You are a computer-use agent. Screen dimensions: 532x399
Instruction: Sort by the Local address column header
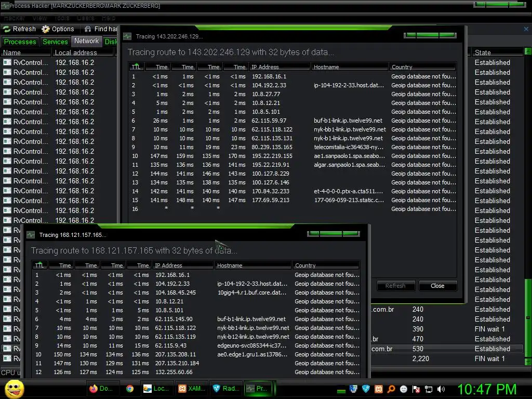(x=83, y=52)
